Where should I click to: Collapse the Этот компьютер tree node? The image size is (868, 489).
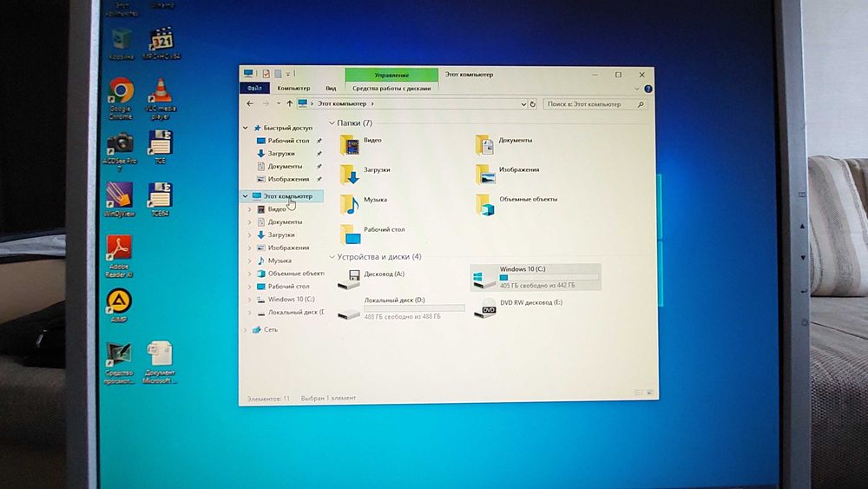click(x=246, y=196)
